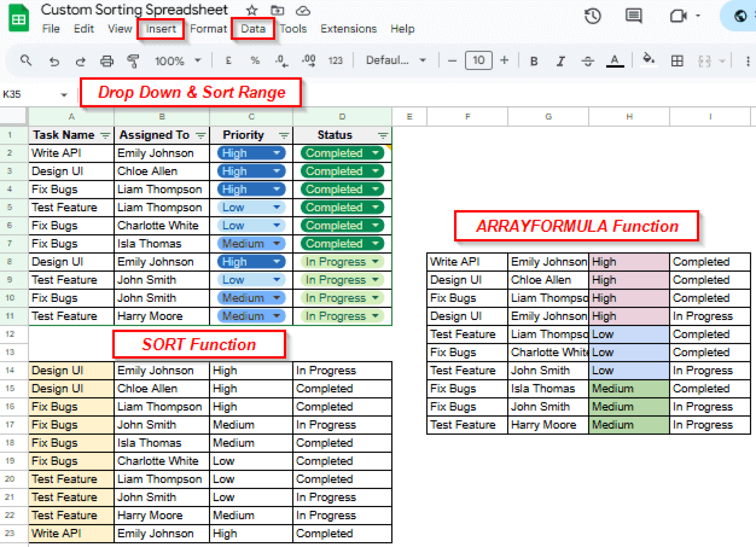Toggle strikethrough formatting
The image size is (756, 547).
(587, 61)
